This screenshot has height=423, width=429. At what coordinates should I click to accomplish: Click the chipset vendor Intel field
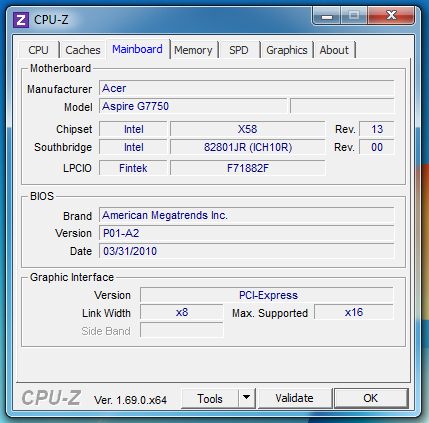(x=133, y=129)
